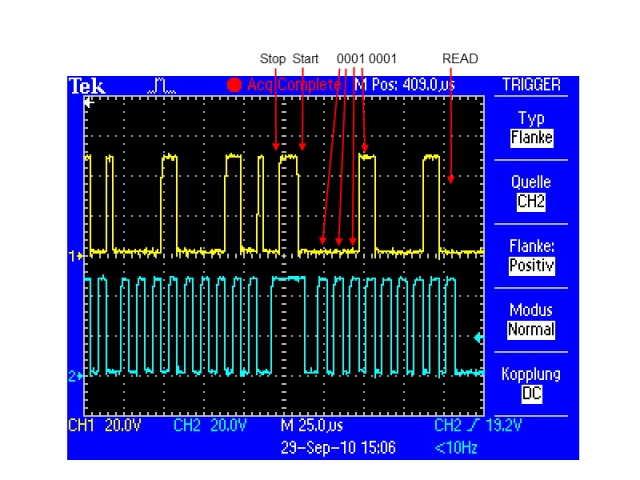Click the Tek logo on the scope screen
This screenshot has width=640, height=480.
pos(87,86)
